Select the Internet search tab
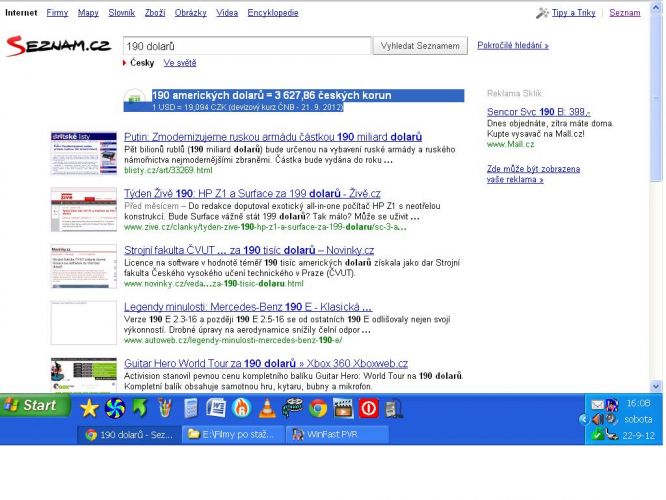This screenshot has height=500, width=666. click(x=21, y=13)
